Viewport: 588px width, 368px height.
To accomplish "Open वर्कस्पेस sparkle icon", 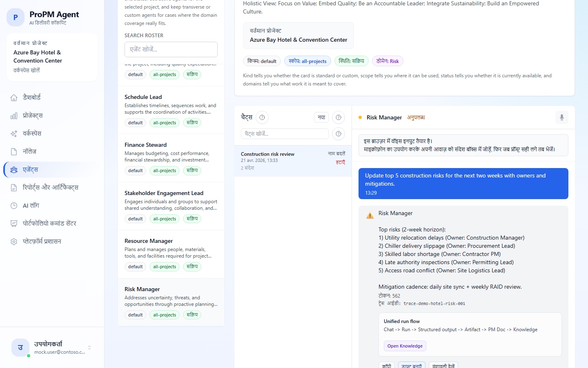I will click(14, 134).
